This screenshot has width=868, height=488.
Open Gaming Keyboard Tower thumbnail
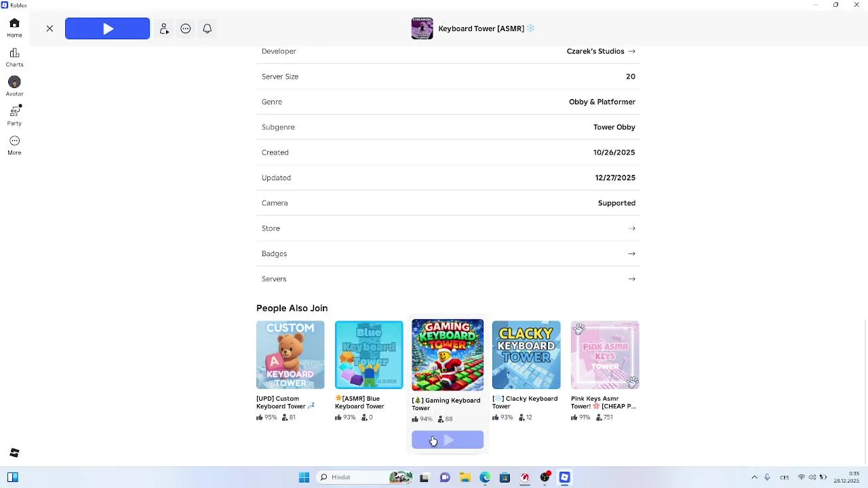click(448, 354)
